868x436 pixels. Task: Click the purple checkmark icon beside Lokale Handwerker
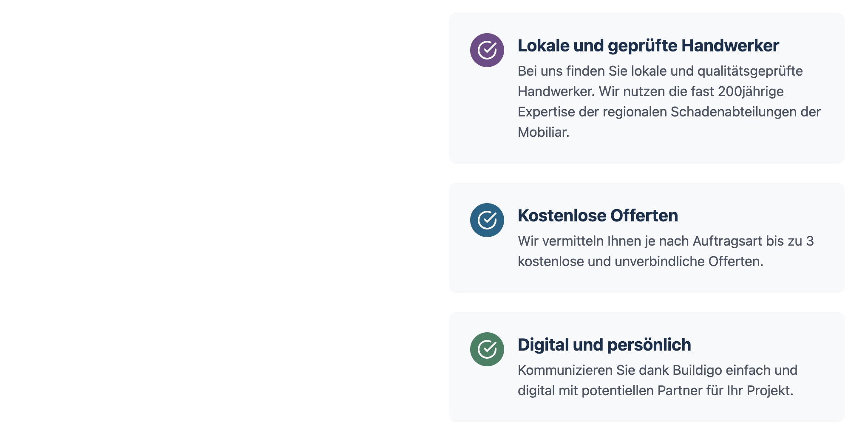tap(487, 50)
